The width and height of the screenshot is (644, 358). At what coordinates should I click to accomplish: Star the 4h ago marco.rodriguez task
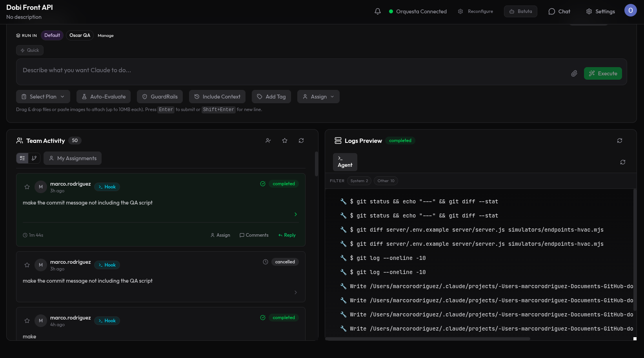point(27,321)
